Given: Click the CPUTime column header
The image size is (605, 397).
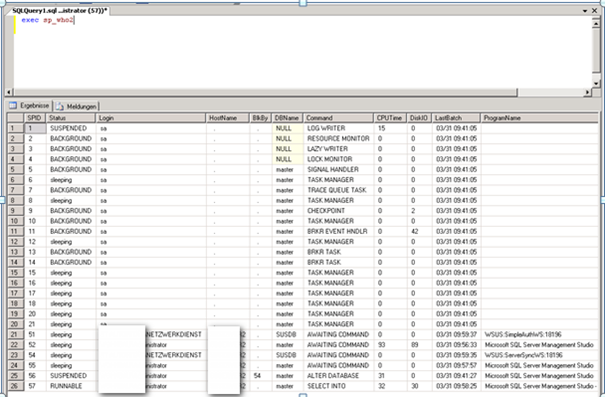Looking at the screenshot, I should [x=390, y=118].
